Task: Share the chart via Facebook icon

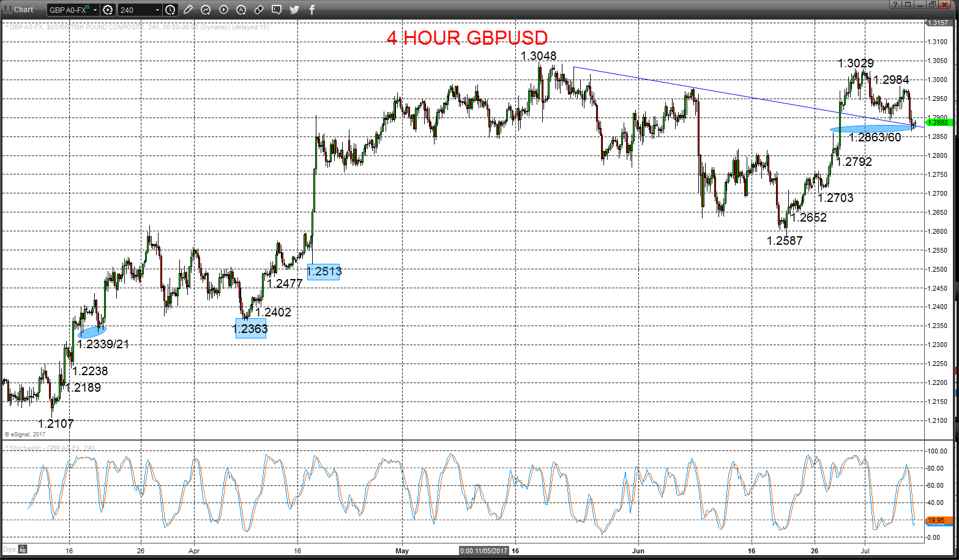Action: click(312, 10)
